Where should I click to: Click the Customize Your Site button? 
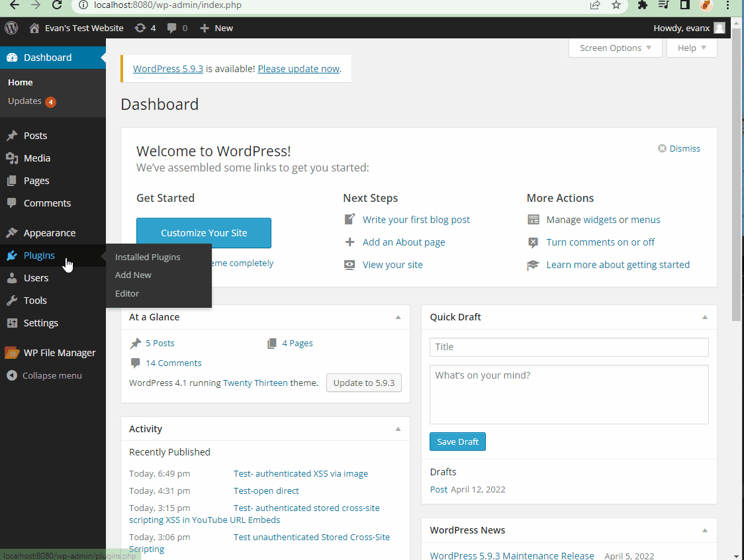[x=204, y=233]
